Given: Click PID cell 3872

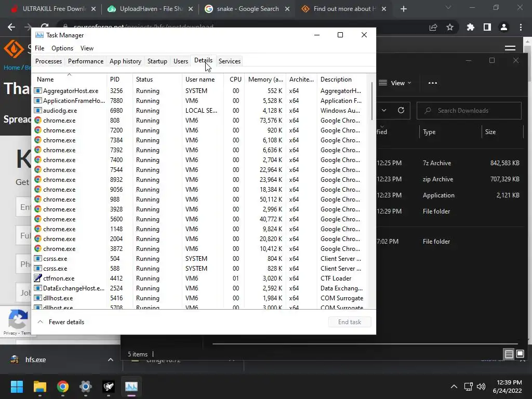Looking at the screenshot, I should pos(116,249).
